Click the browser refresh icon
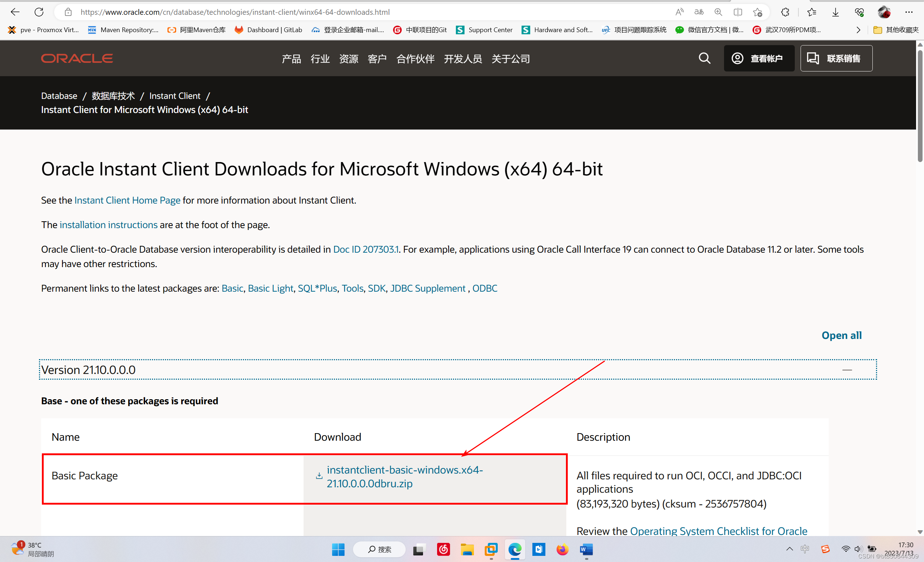Image resolution: width=924 pixels, height=562 pixels. point(39,12)
